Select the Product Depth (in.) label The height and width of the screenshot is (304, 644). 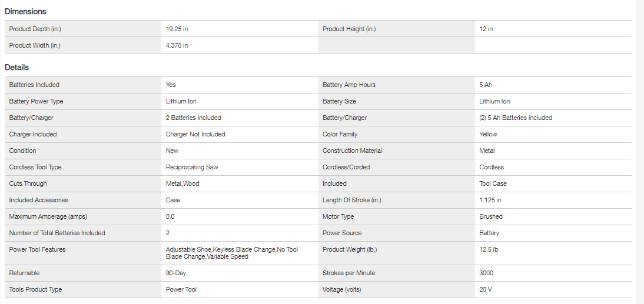coord(35,29)
